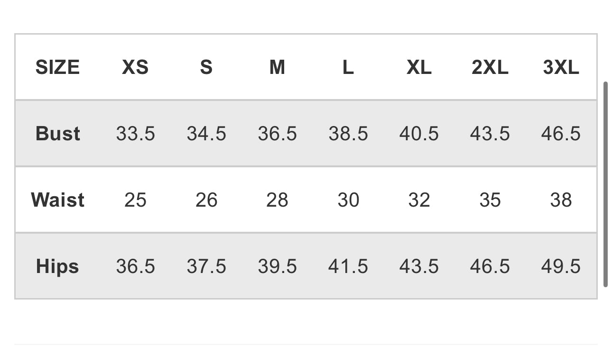
Task: Click the 3XL size column header
Action: click(561, 67)
